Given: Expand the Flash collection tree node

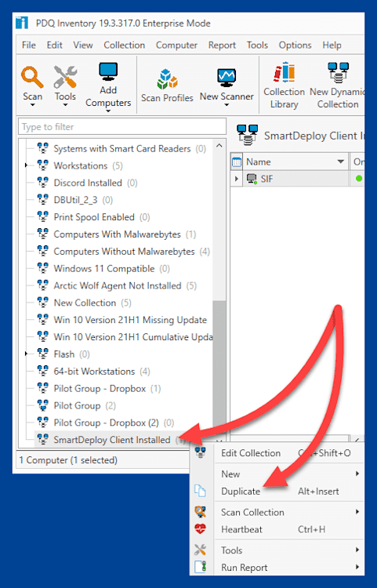Looking at the screenshot, I should pos(26,354).
